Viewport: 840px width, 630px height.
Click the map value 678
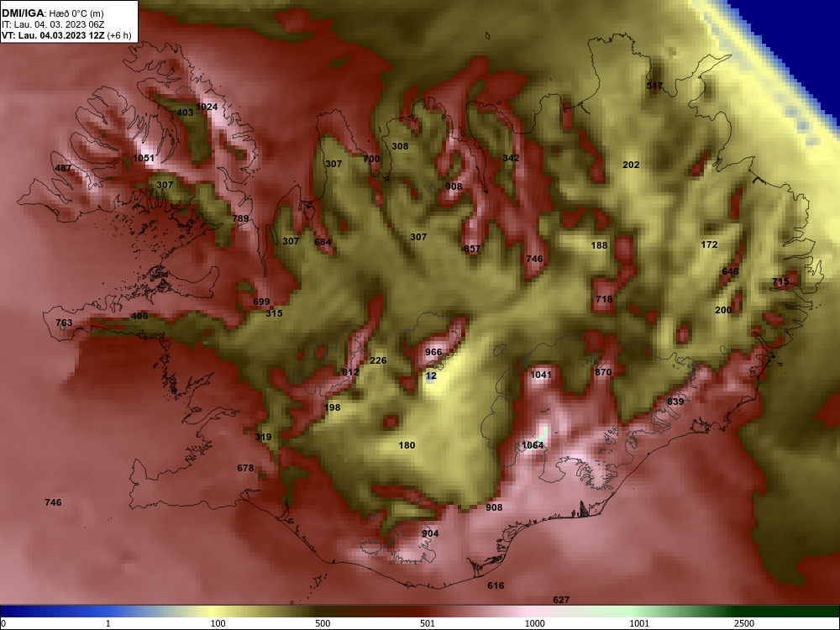click(245, 468)
